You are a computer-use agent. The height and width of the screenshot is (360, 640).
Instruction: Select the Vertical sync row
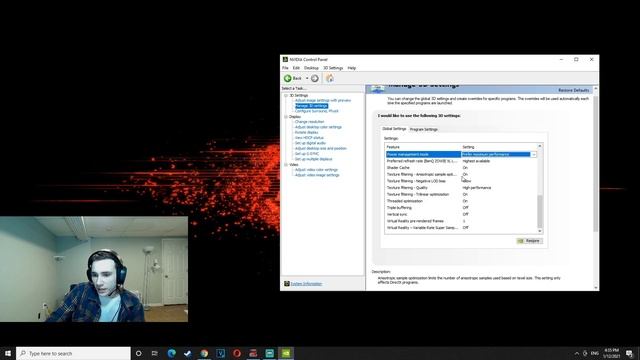point(461,214)
